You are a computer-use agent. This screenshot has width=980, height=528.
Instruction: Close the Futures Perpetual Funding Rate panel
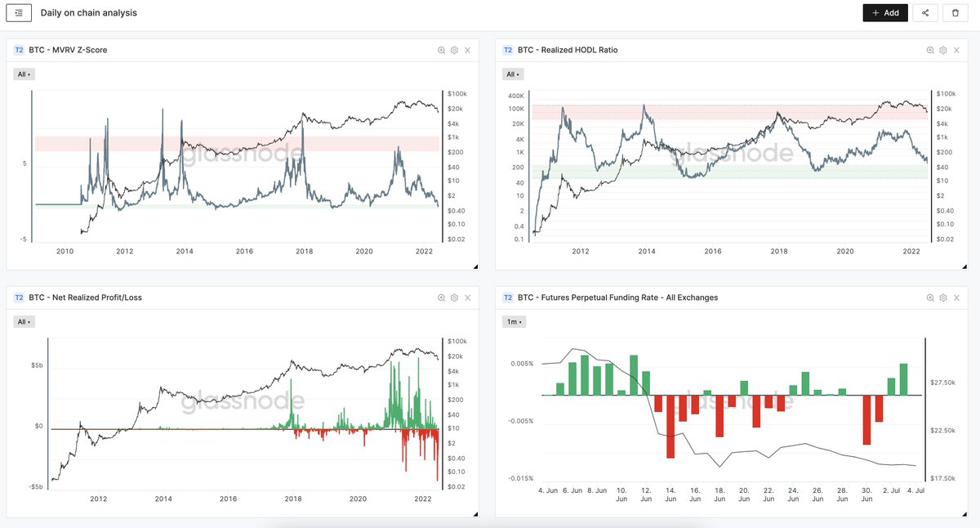[x=955, y=298]
